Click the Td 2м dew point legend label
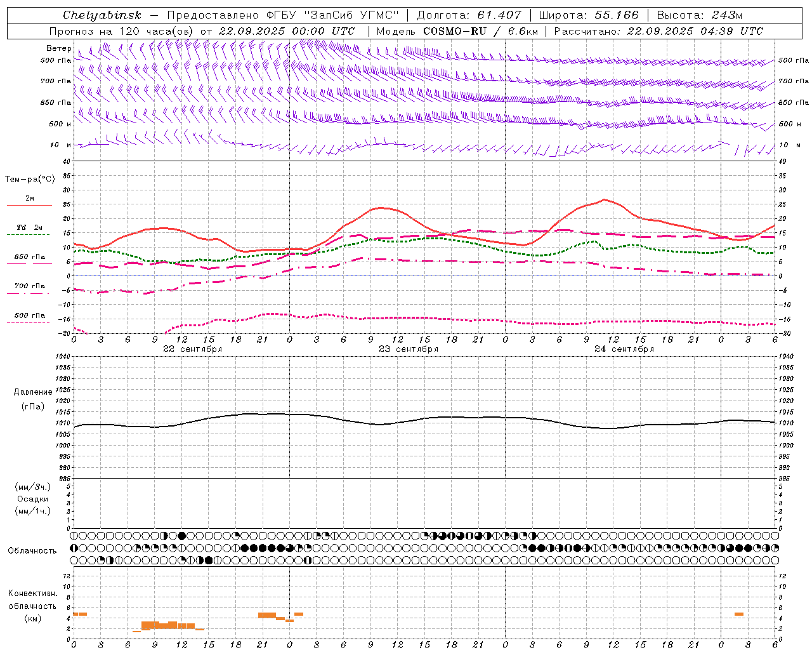The image size is (812, 650). click(30, 227)
